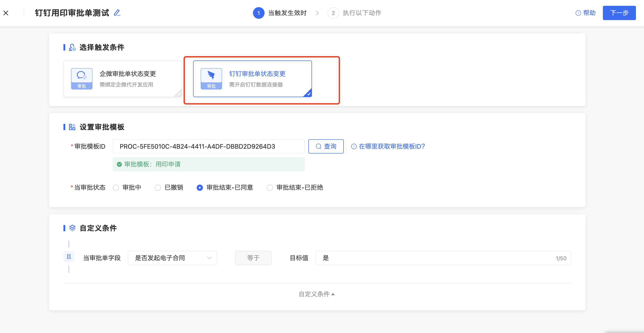
Task: Click the WeCom 审批 chat bubble icon
Action: coord(82,79)
